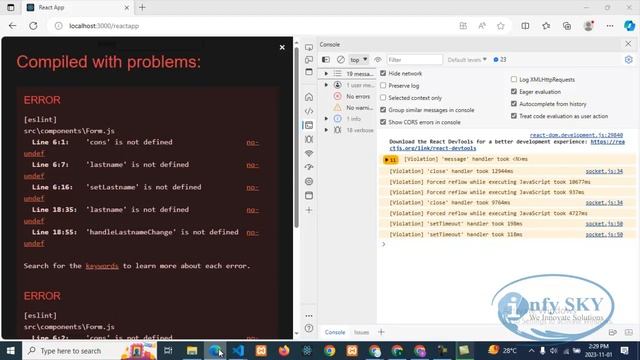This screenshot has width=640, height=360.
Task: Add more tools plus in activity bar
Action: [x=309, y=210]
